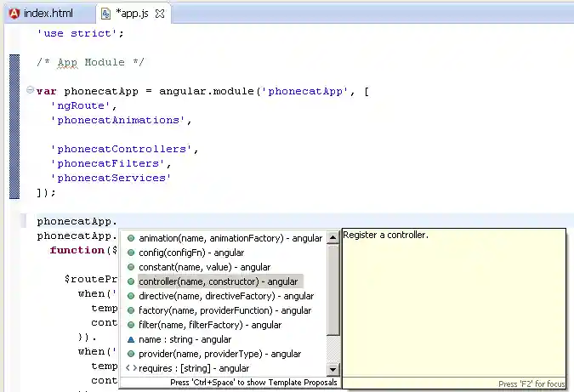The height and width of the screenshot is (392, 574).
Task: Click green method icon beside constant proposal
Action: (x=131, y=267)
